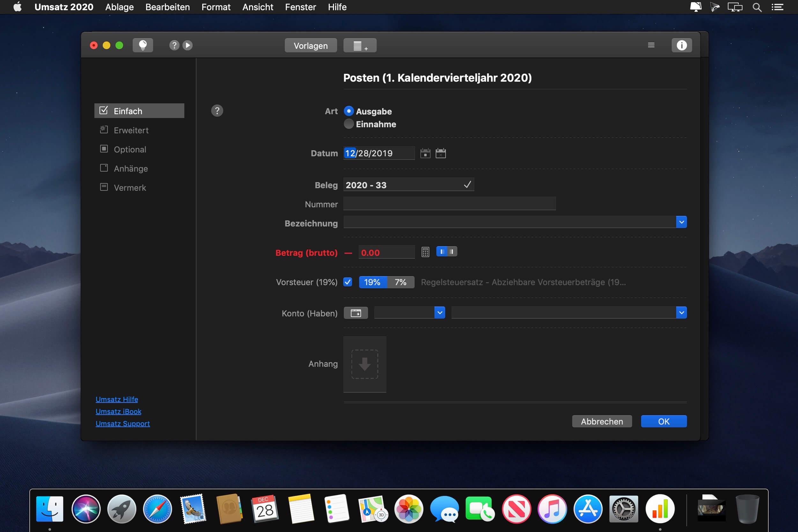Switch to the Erweitert sidebar tab
Image resolution: width=798 pixels, height=532 pixels.
coord(131,130)
